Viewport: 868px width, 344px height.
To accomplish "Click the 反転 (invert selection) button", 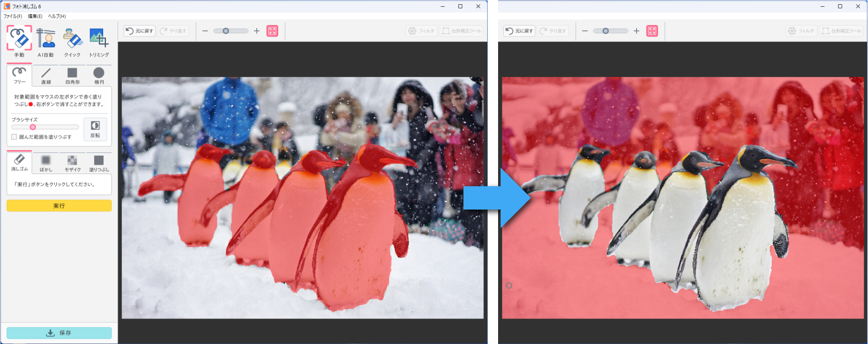I will click(x=95, y=129).
